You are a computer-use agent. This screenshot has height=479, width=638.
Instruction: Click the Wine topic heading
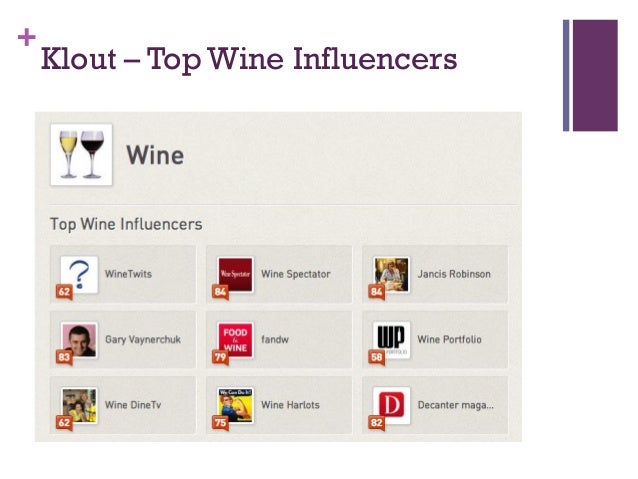[155, 156]
